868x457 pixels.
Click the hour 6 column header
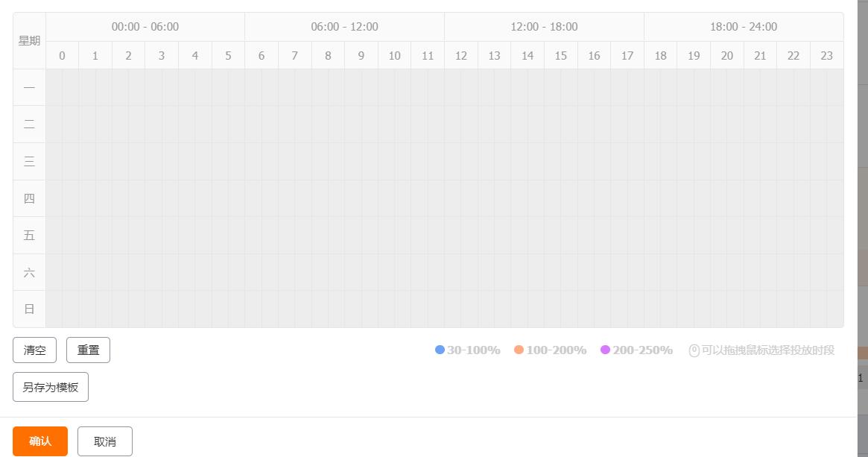tap(262, 55)
